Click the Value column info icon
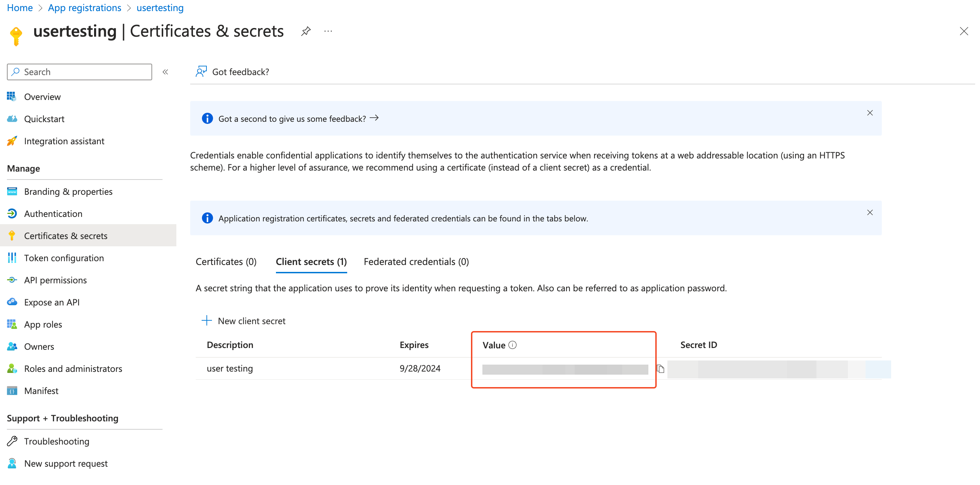Image resolution: width=980 pixels, height=485 pixels. point(512,345)
